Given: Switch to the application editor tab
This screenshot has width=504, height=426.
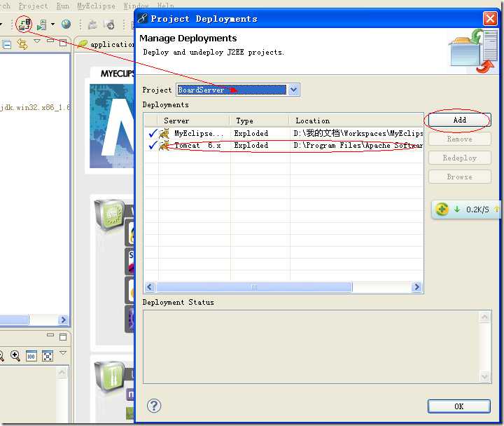Looking at the screenshot, I should [x=106, y=44].
